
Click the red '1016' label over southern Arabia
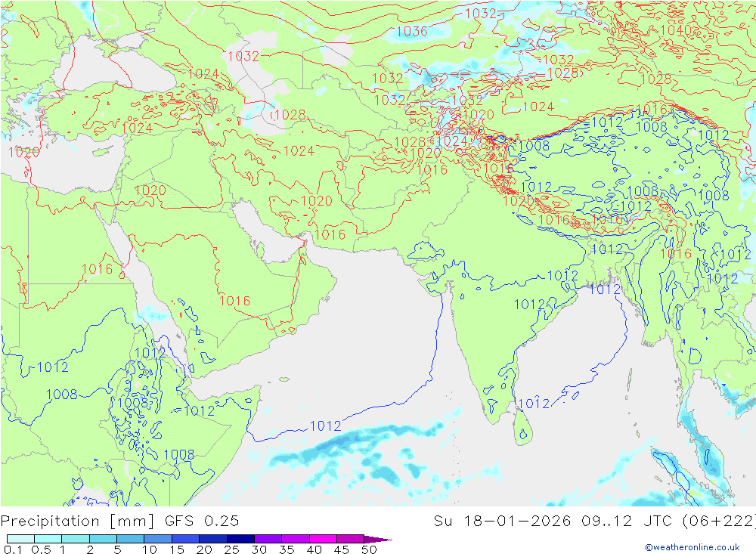[235, 301]
